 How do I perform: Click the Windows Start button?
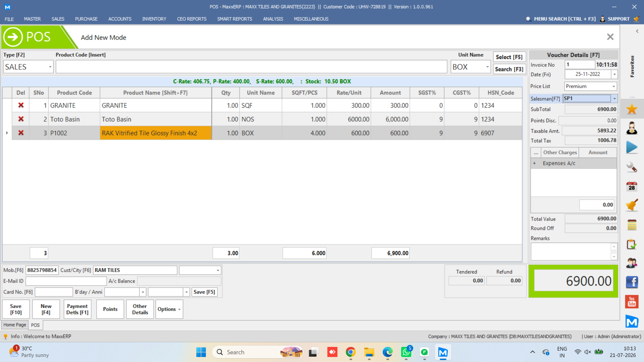[x=201, y=352]
